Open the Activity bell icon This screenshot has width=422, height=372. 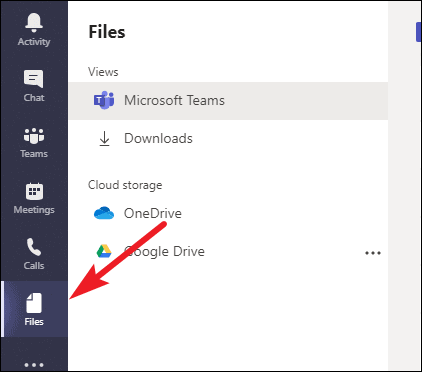coord(34,22)
